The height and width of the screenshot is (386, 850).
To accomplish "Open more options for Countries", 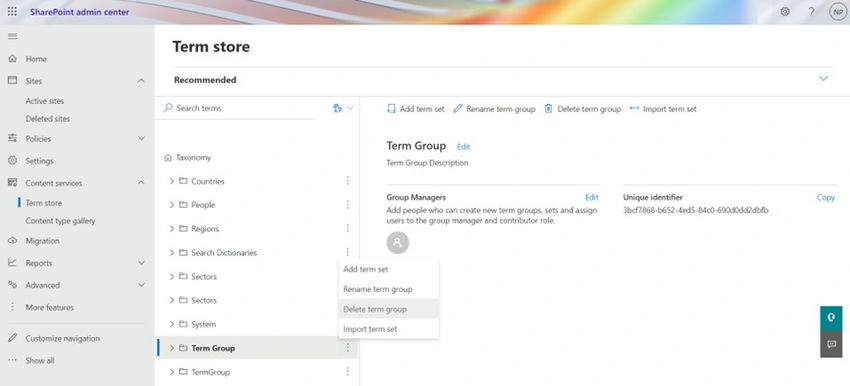I will 347,181.
